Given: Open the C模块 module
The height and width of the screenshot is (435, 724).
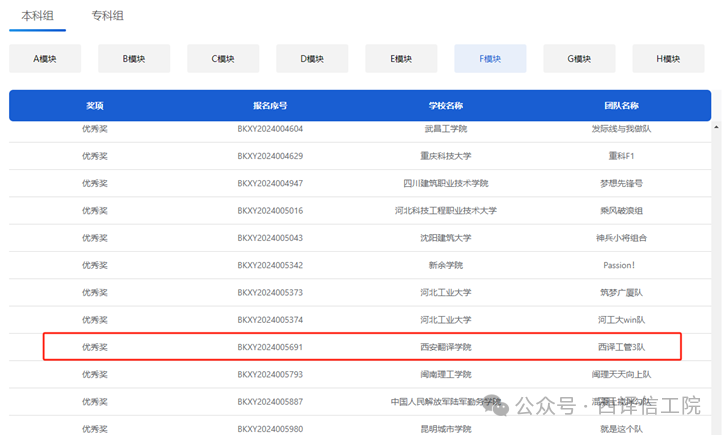Looking at the screenshot, I should (223, 59).
